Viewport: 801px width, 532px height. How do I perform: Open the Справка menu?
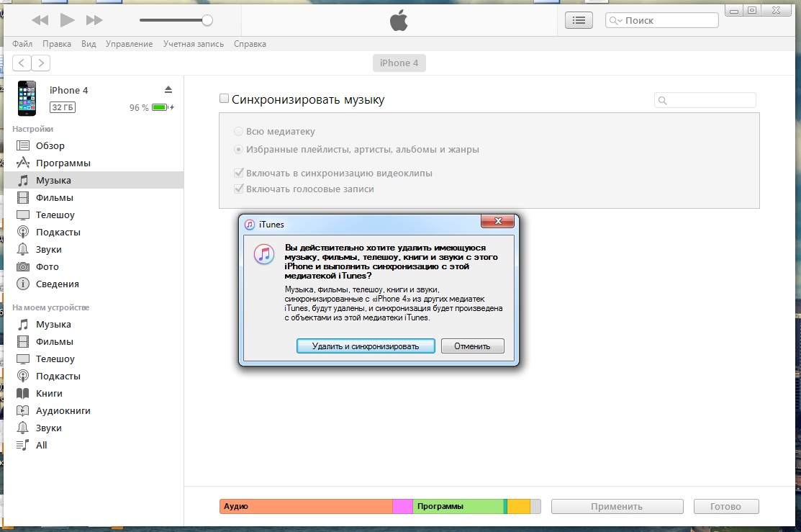tap(250, 44)
